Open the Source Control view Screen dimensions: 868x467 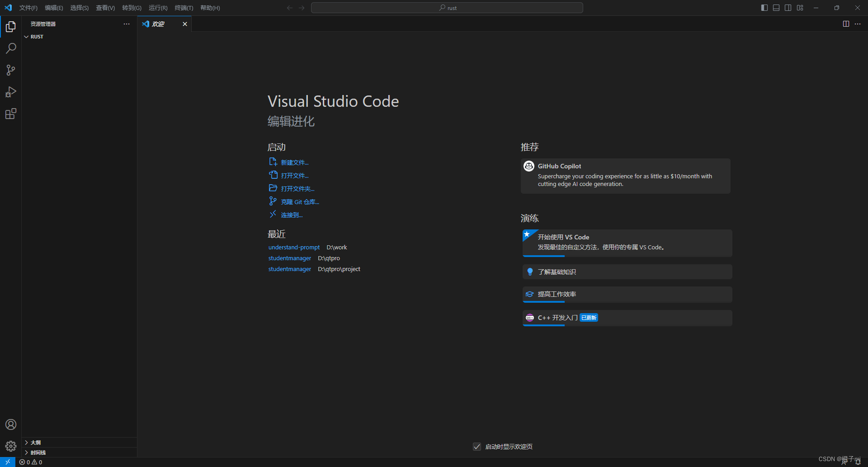point(11,70)
